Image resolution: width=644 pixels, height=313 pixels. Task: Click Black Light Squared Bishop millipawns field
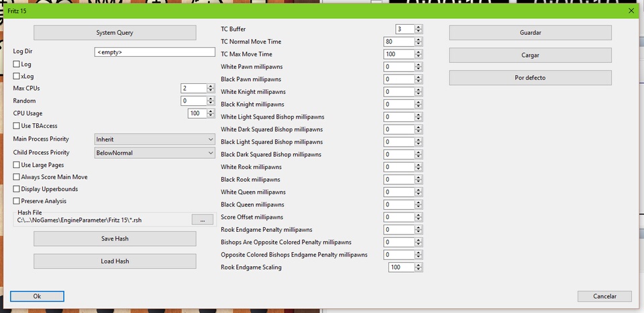398,142
